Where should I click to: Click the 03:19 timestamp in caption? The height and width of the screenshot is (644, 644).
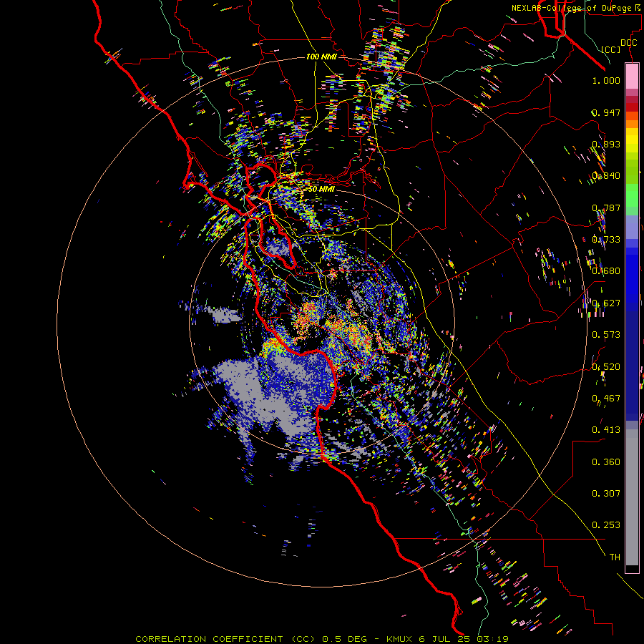click(x=493, y=639)
